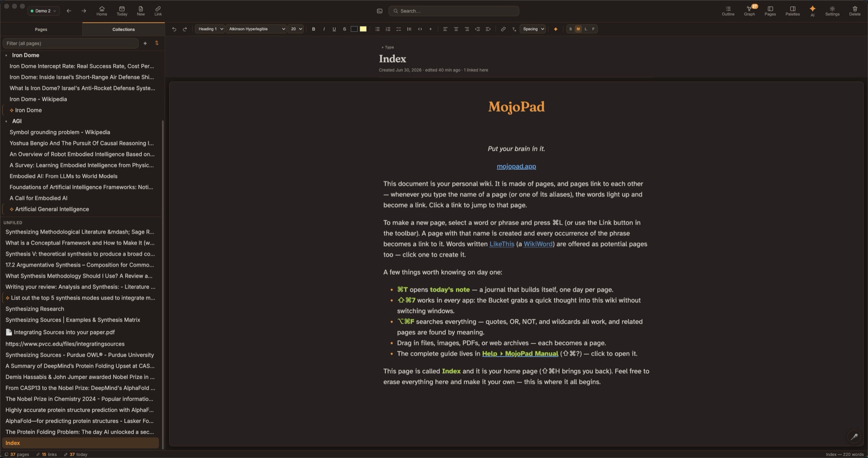Delete the current page

coord(855,11)
